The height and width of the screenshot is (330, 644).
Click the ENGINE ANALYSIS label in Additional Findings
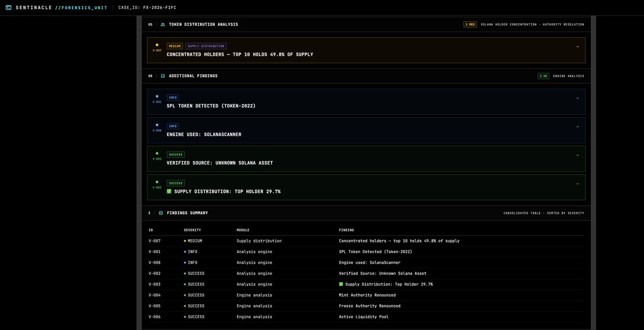click(568, 76)
